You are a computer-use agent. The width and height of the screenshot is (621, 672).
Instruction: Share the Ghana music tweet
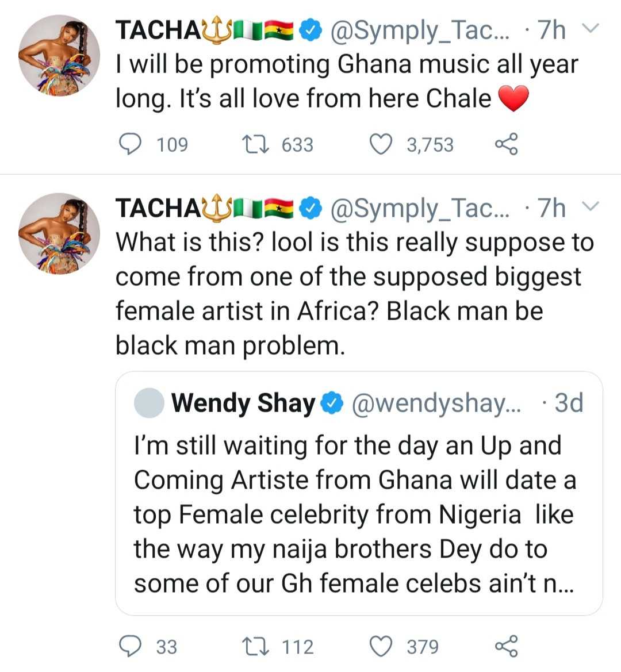(x=506, y=144)
